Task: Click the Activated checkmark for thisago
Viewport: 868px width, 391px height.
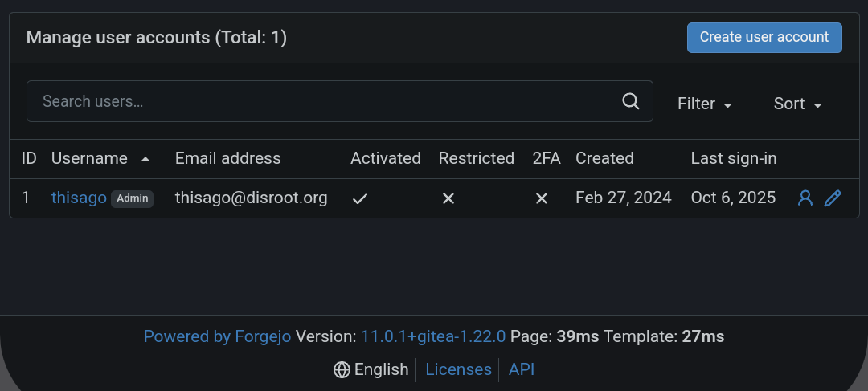Action: [x=360, y=198]
